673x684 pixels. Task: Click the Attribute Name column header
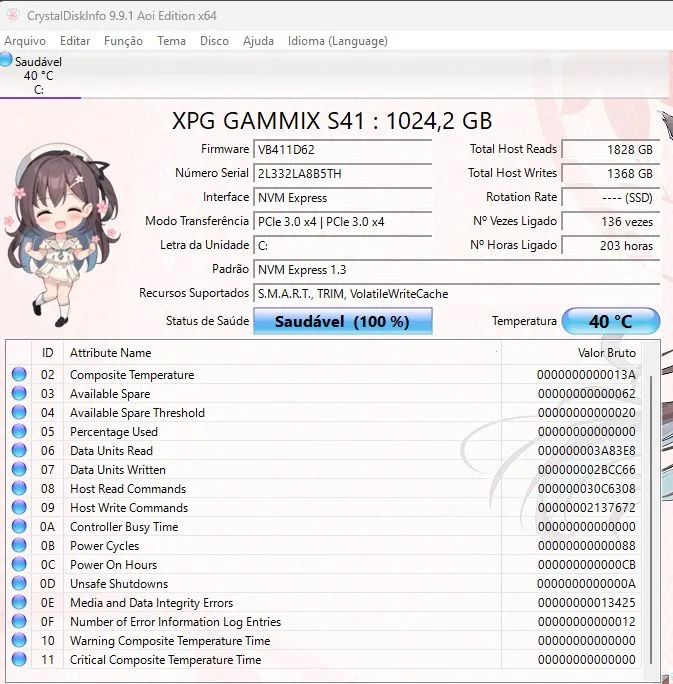[283, 352]
